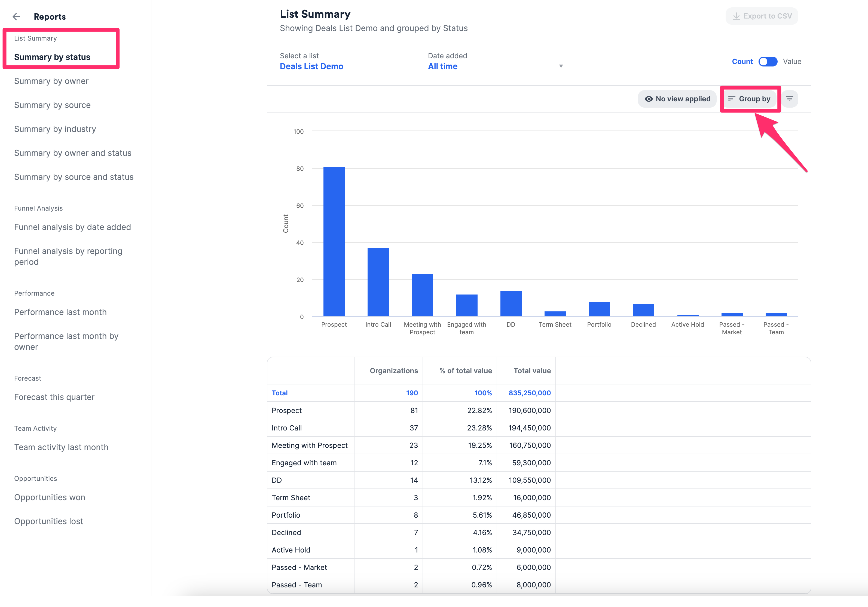
Task: Open the Opportunities won report
Action: (49, 497)
